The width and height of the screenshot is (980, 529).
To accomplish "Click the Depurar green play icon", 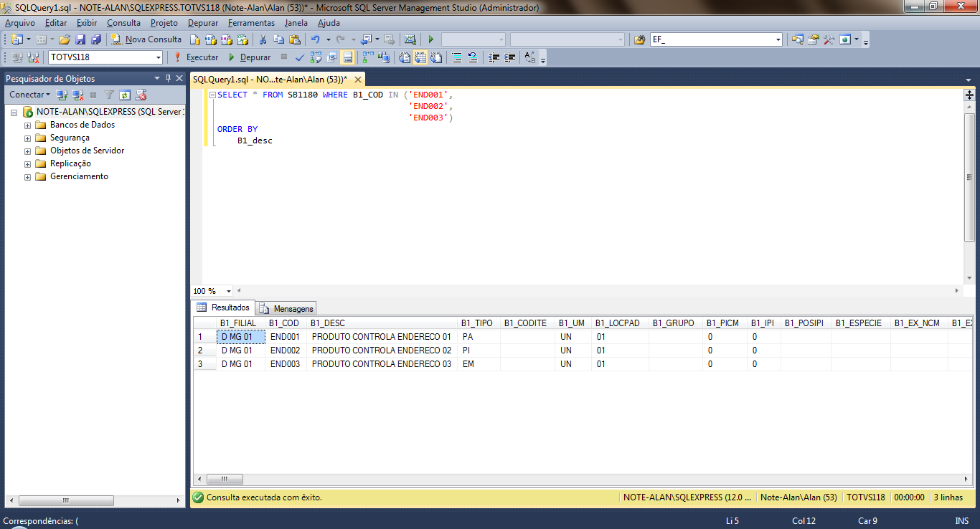I will [232, 57].
